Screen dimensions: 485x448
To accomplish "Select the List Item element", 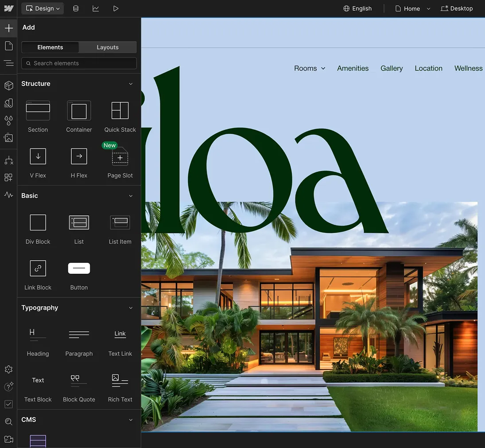I will click(120, 229).
